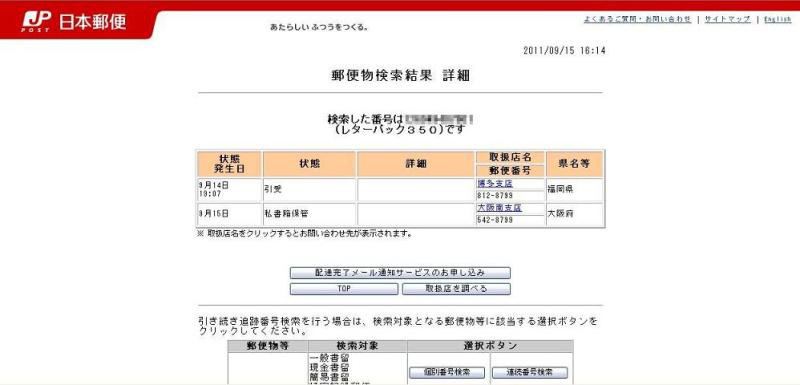This screenshot has width=800, height=385.
Task: Click the 取扱店を調べる button
Action: pos(456,289)
